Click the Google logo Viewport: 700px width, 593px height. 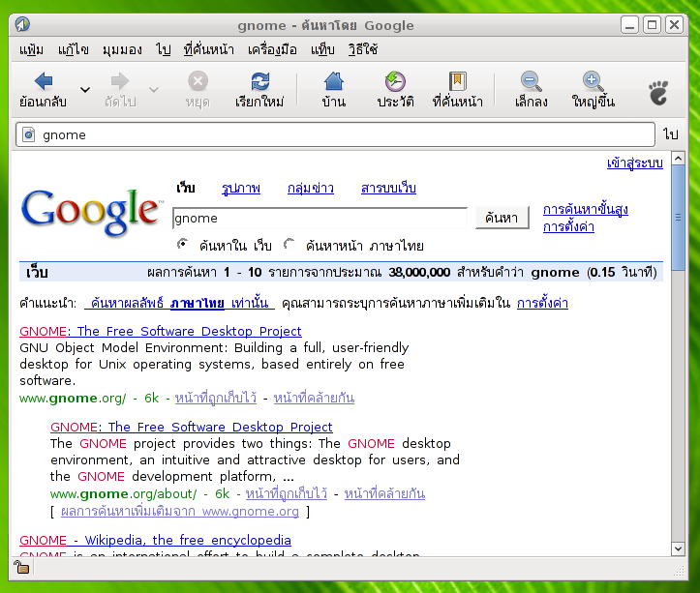90,212
